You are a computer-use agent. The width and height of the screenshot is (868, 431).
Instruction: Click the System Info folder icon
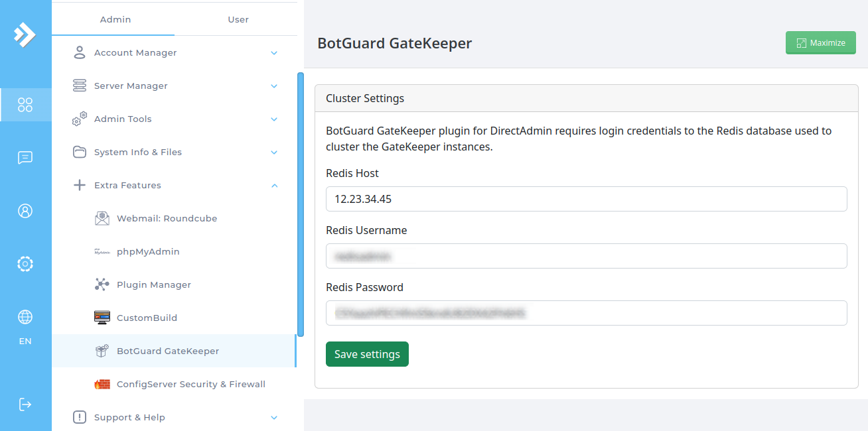point(80,152)
